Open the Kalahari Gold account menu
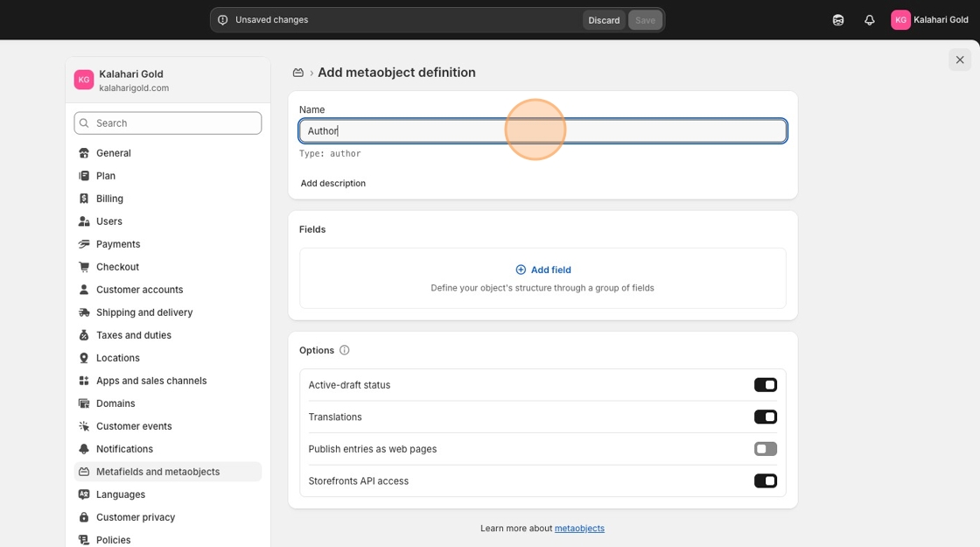Screen dimensions: 980x547 point(929,20)
